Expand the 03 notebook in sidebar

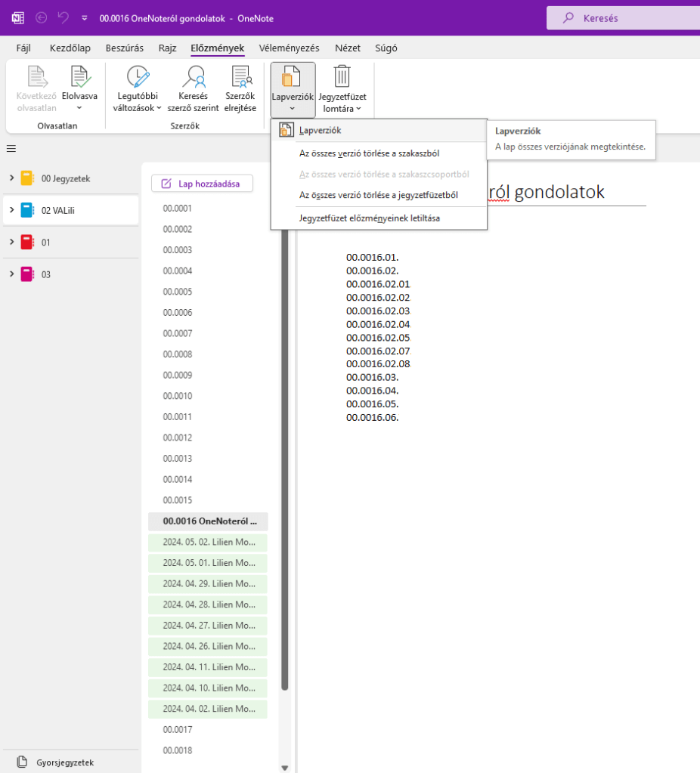(x=11, y=274)
